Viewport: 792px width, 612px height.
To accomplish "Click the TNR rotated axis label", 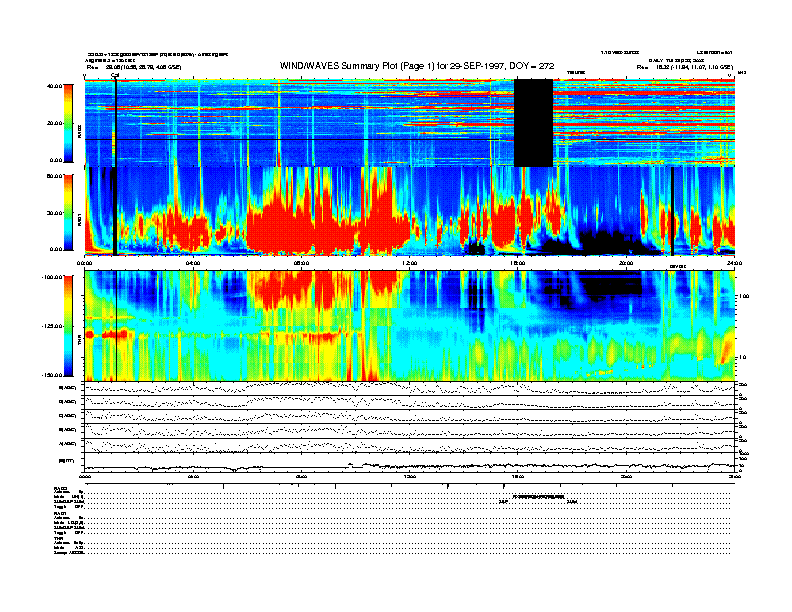I will tap(79, 342).
